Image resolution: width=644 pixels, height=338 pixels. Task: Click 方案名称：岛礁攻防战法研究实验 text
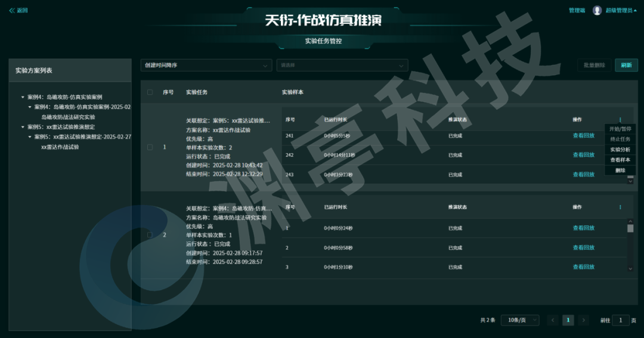tap(227, 218)
